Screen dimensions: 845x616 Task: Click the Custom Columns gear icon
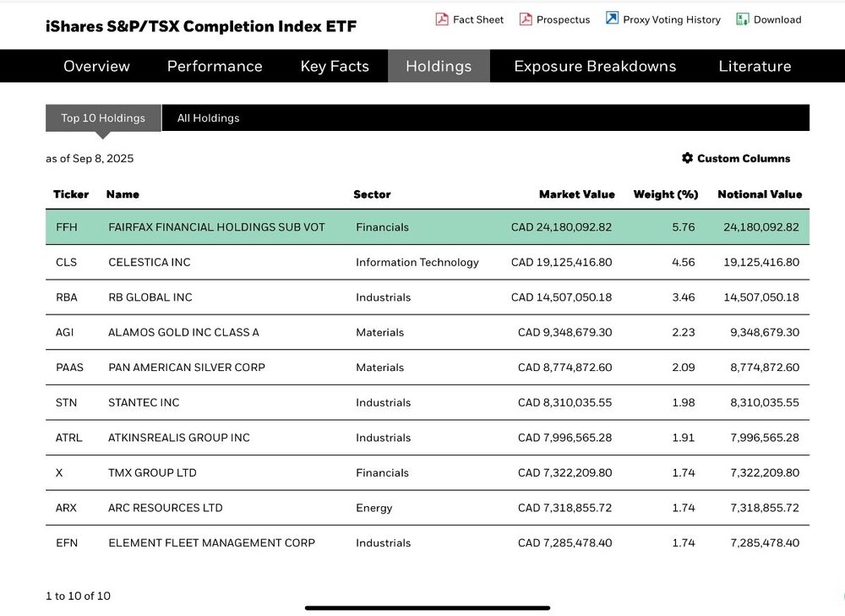pyautogui.click(x=687, y=158)
